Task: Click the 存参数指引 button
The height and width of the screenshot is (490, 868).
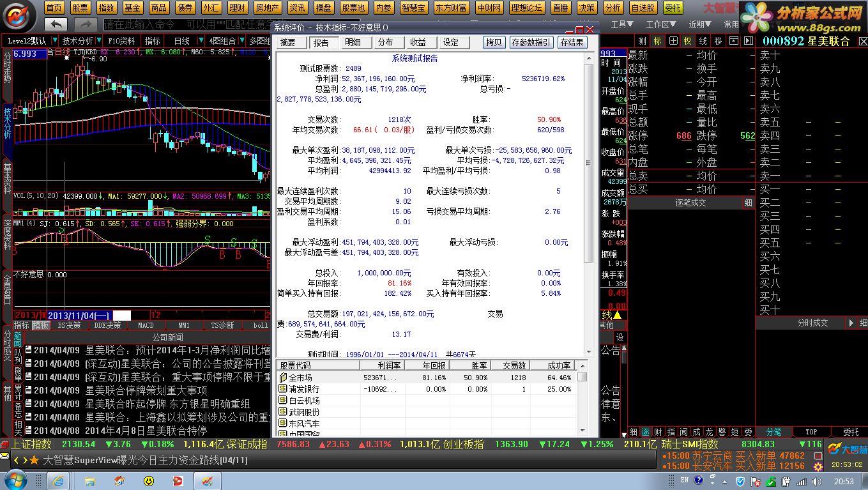Action: (x=531, y=42)
